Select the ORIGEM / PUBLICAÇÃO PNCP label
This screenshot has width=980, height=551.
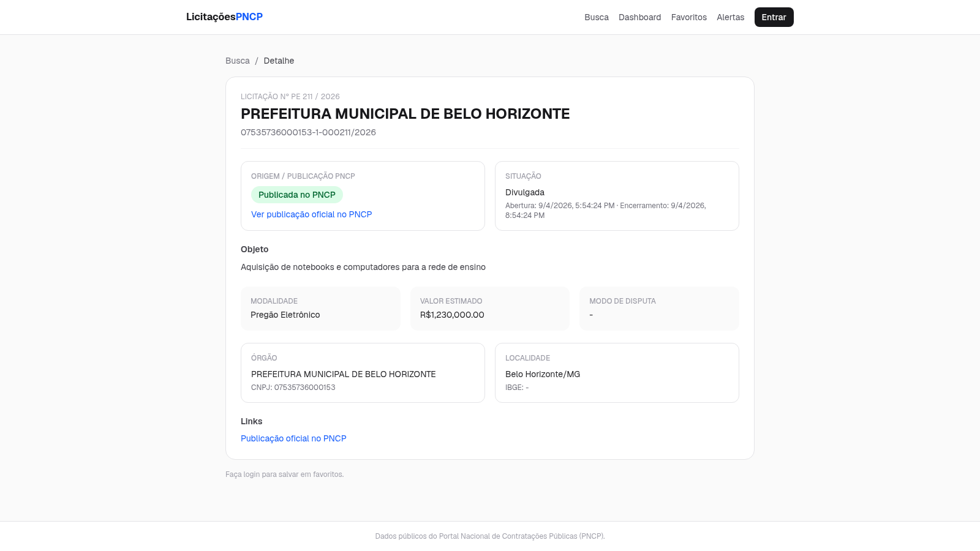click(303, 176)
